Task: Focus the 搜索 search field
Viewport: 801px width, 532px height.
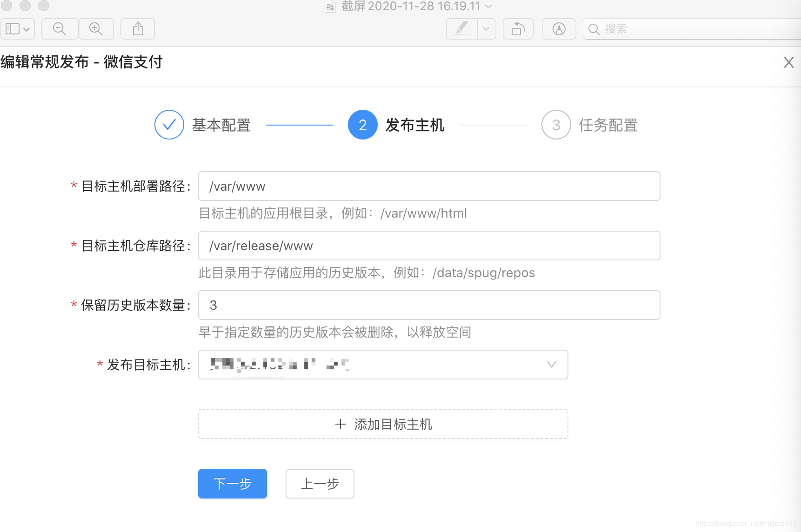Action: [x=692, y=29]
